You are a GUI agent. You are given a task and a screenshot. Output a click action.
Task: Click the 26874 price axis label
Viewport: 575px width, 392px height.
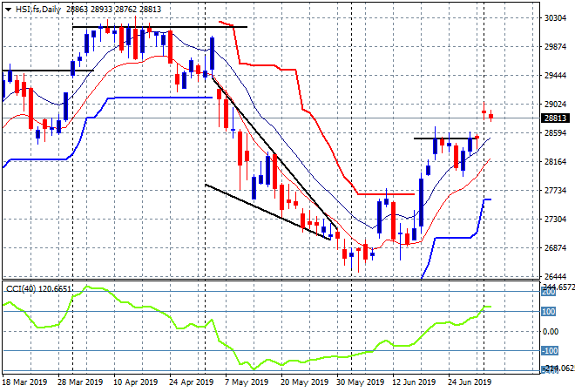point(555,248)
